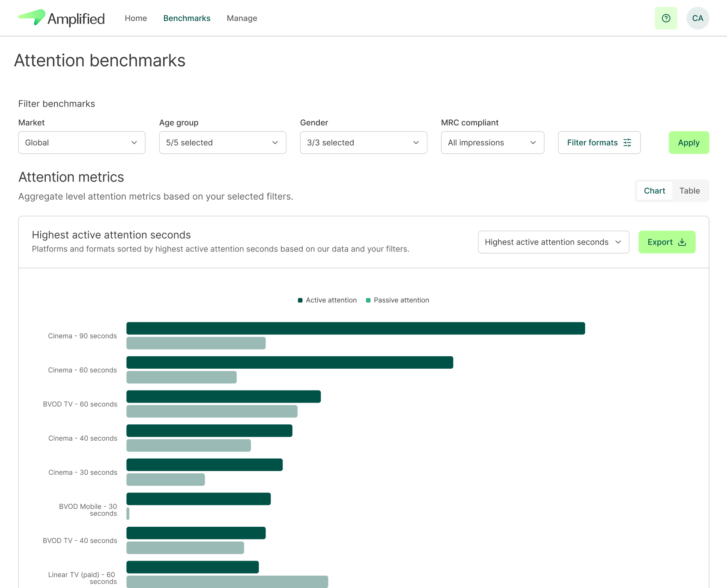Click the Linear TV (paid) - 60 seconds passive bar
The width and height of the screenshot is (727, 588).
click(227, 582)
